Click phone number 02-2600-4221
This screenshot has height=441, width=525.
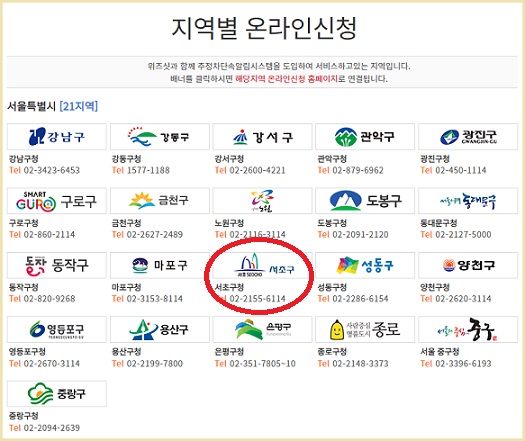click(x=257, y=170)
